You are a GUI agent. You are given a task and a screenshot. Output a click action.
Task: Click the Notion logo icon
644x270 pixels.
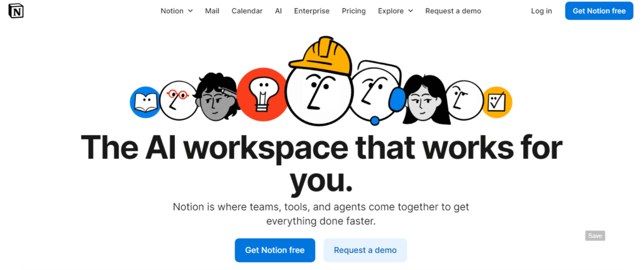click(16, 11)
